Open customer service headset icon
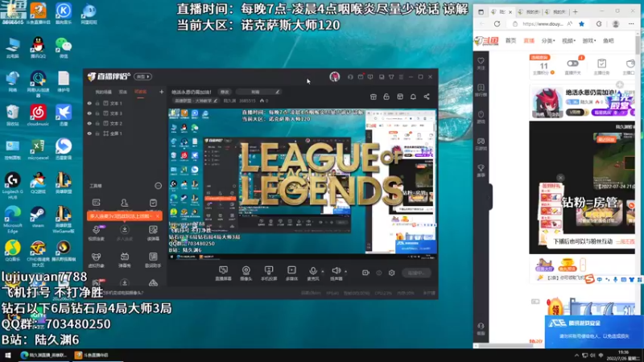This screenshot has width=644, height=362. 350,76
